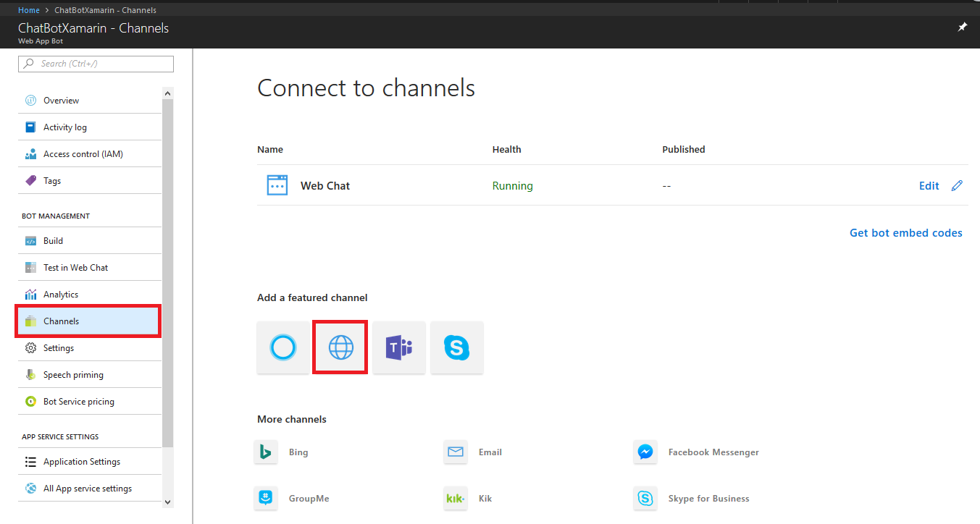This screenshot has width=980, height=524.
Task: Open the Web Chat channel name
Action: point(325,186)
